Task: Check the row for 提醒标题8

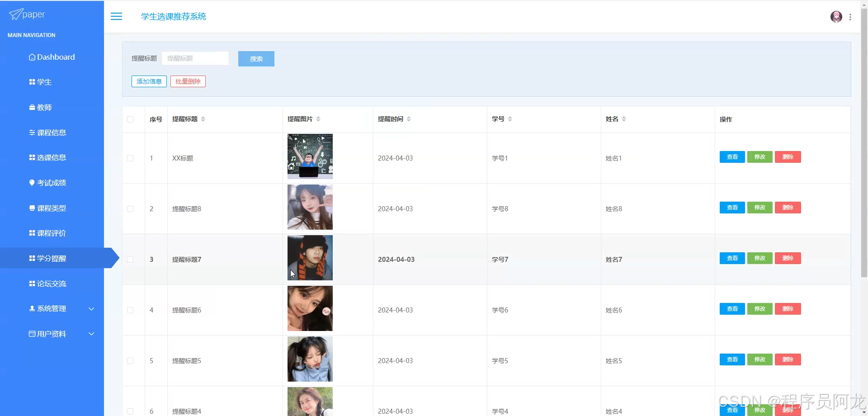Action: 130,209
